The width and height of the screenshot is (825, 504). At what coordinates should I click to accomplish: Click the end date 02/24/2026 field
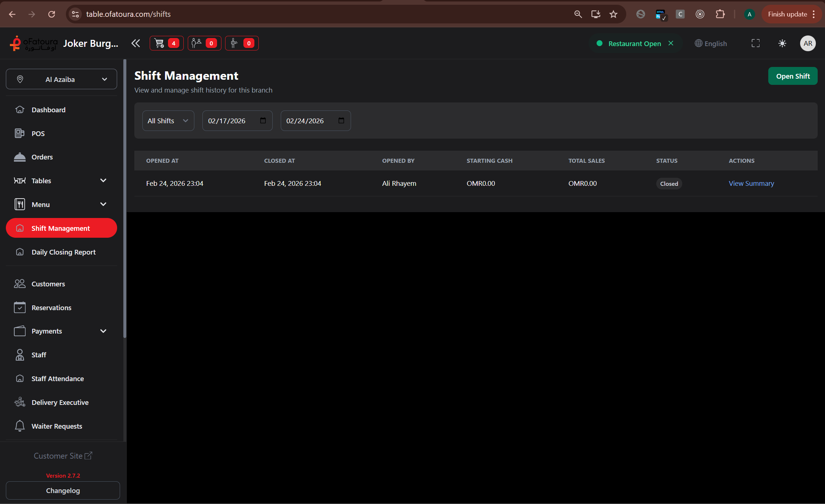[x=305, y=121]
